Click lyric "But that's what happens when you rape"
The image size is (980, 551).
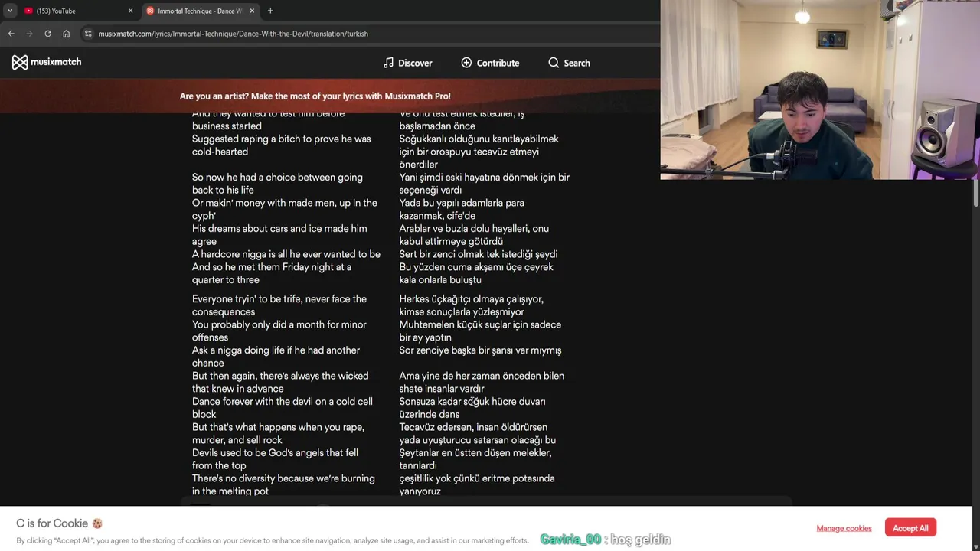(278, 427)
